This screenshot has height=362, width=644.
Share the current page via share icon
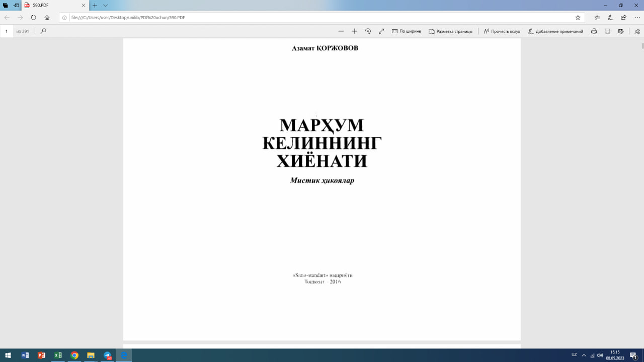624,17
